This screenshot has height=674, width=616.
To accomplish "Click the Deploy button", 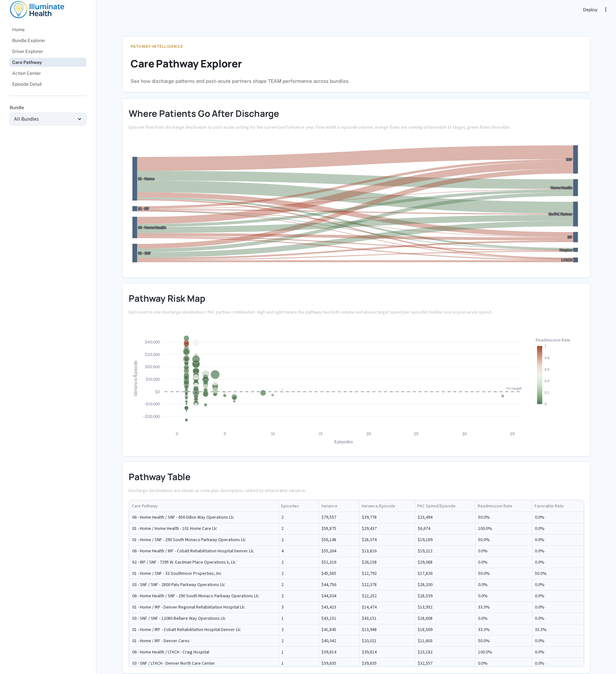I will [590, 10].
